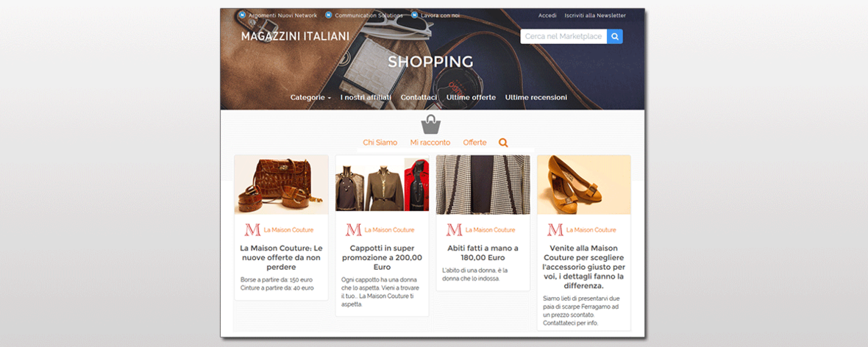Click the orange search magnifier icon

pos(503,143)
